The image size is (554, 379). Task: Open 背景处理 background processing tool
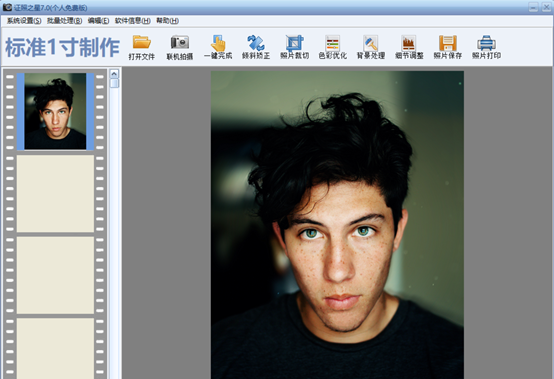point(371,47)
